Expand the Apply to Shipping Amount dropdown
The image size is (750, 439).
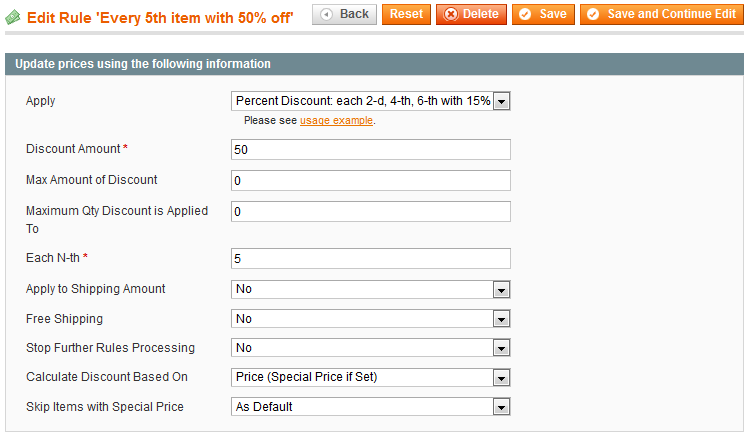point(371,289)
